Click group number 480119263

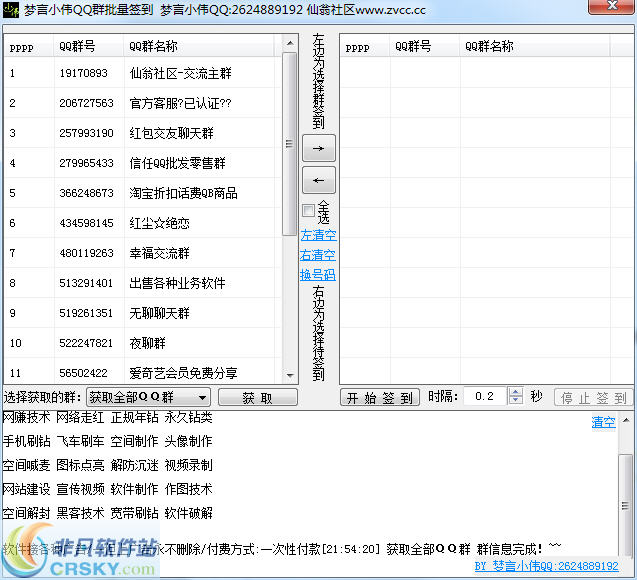(86, 253)
